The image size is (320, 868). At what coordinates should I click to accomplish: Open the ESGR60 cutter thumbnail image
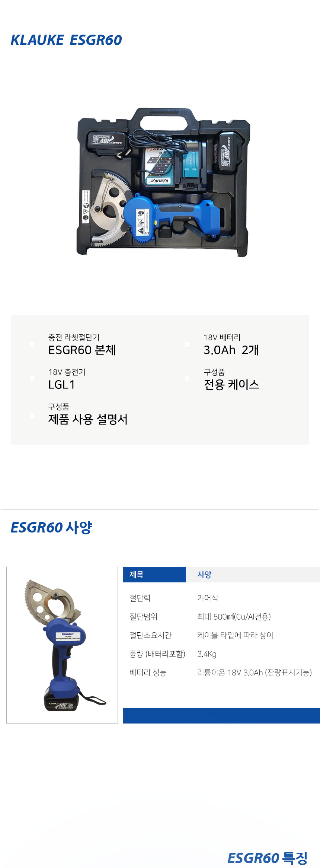pyautogui.click(x=62, y=645)
